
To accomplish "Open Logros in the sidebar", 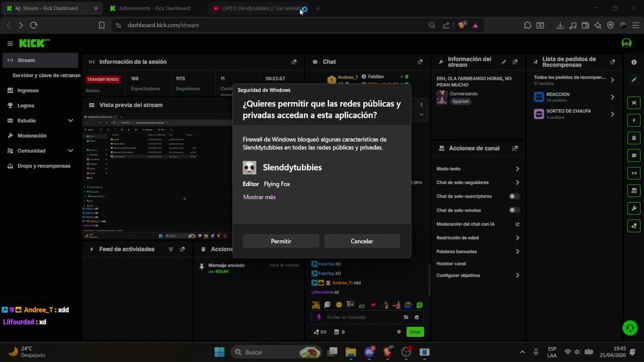I will coord(40,106).
